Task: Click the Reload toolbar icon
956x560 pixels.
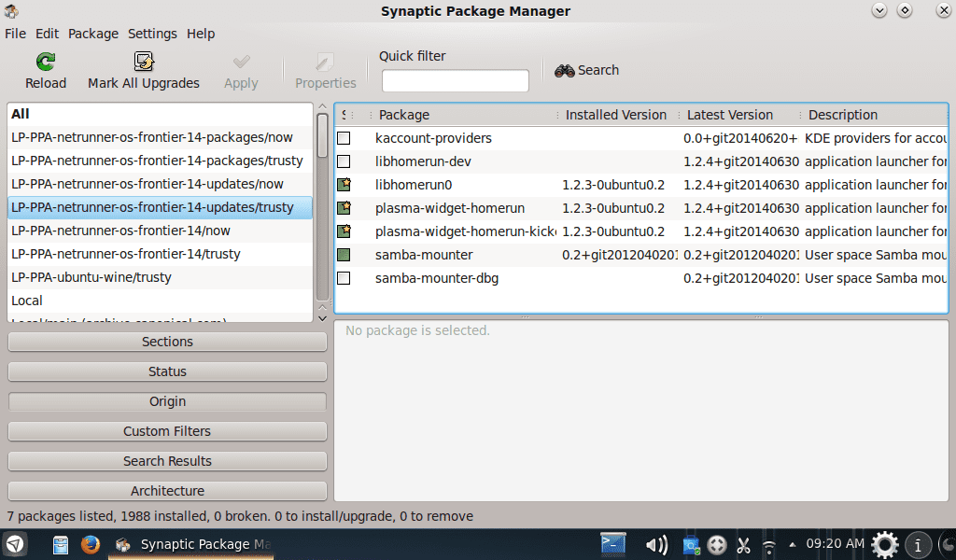Action: click(x=46, y=61)
